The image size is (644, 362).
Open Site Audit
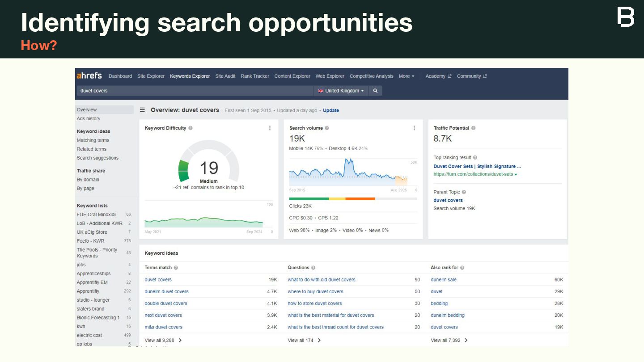pyautogui.click(x=225, y=76)
